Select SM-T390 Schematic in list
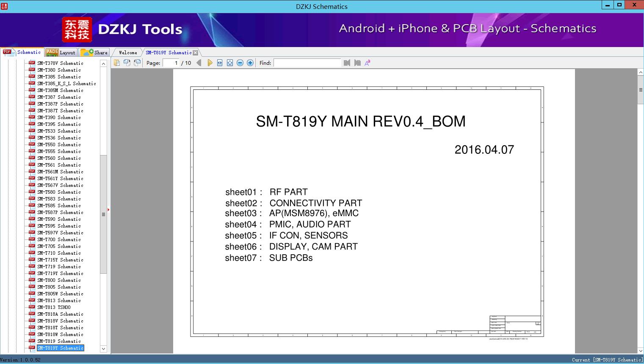Image resolution: width=644 pixels, height=364 pixels. (59, 117)
